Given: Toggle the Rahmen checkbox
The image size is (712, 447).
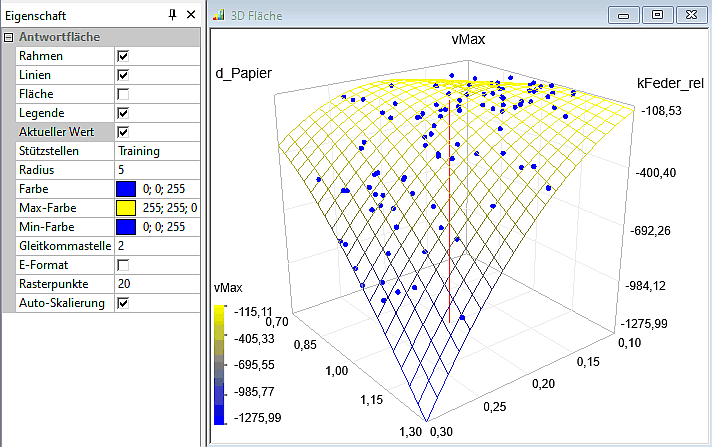Looking at the screenshot, I should coord(123,56).
